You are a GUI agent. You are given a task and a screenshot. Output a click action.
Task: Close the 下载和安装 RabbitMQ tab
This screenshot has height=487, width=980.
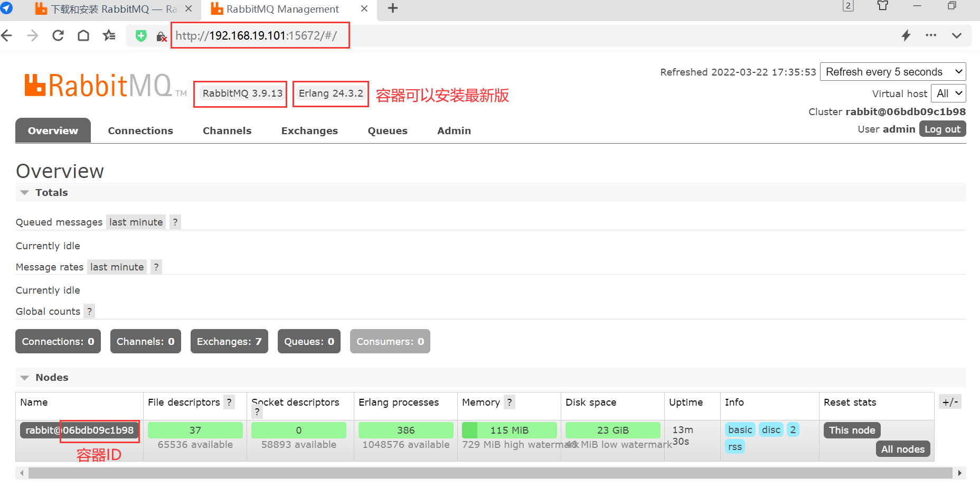click(x=189, y=8)
